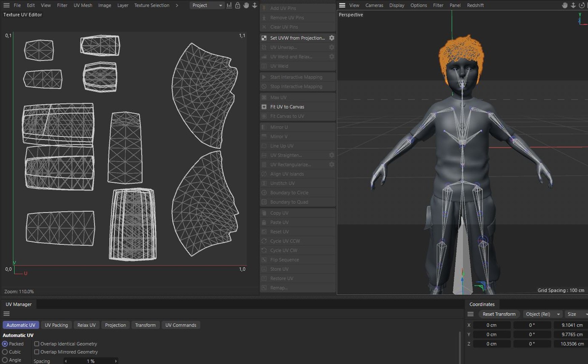
Task: Expand the UV Editor menu overflow chevron
Action: (177, 5)
